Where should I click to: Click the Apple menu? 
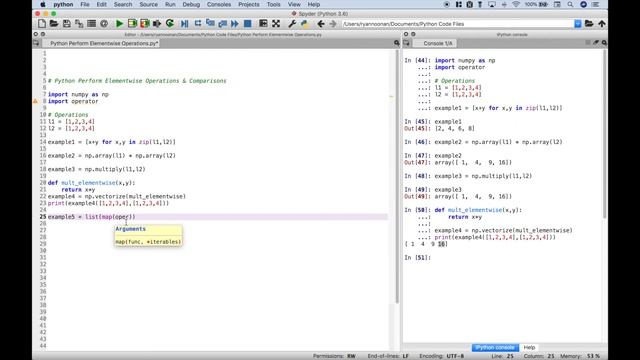[x=42, y=4]
